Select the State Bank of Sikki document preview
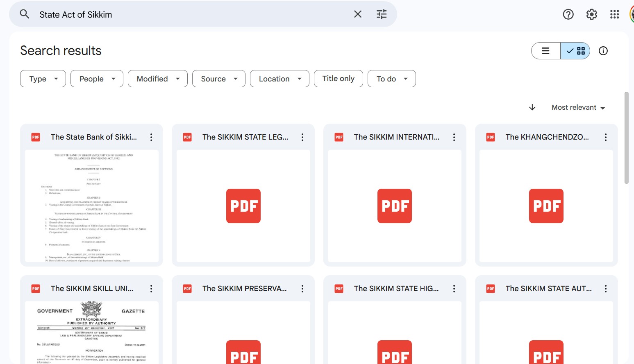Image resolution: width=634 pixels, height=364 pixels. [92, 206]
